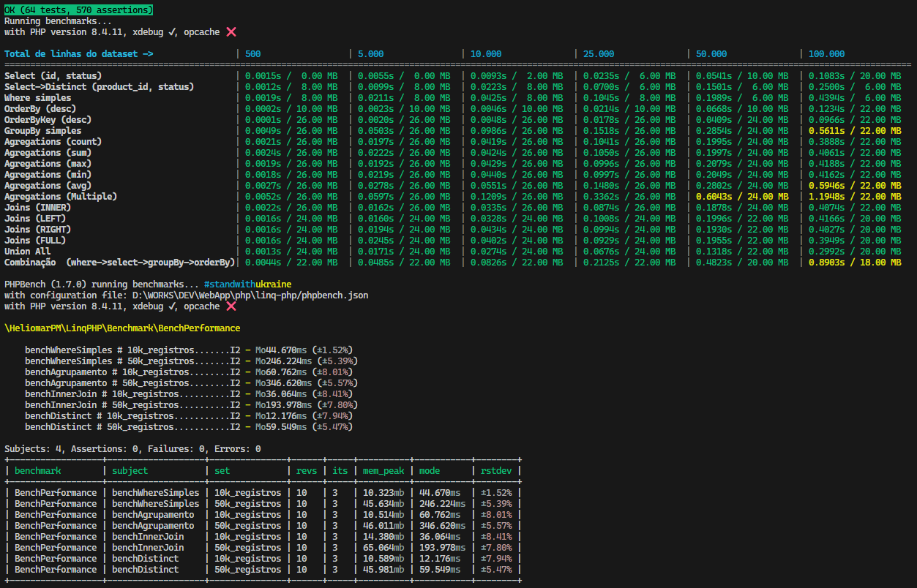The image size is (917, 588).
Task: Click the 346.620ms mode value in the table
Action: (442, 526)
